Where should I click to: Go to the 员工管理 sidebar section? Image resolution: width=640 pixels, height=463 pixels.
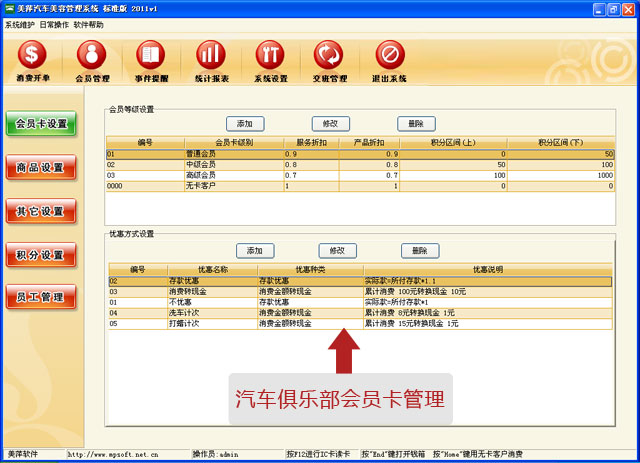coord(40,298)
